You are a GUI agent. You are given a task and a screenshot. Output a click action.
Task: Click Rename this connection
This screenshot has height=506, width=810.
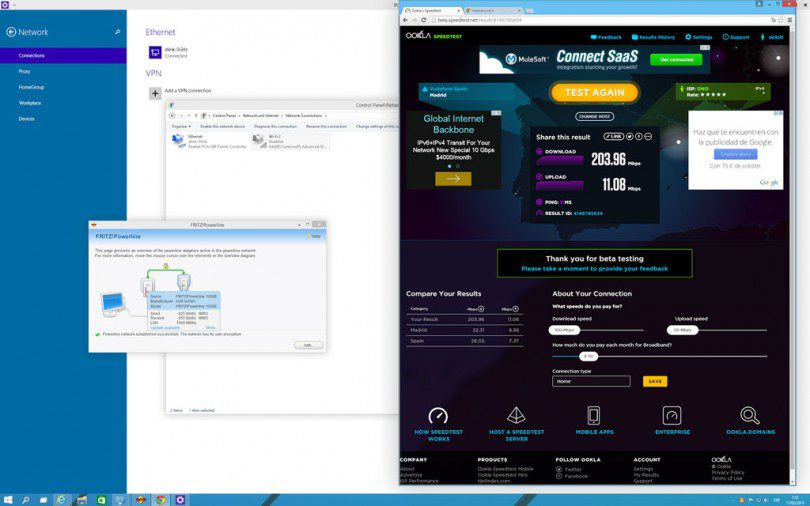[326, 126]
